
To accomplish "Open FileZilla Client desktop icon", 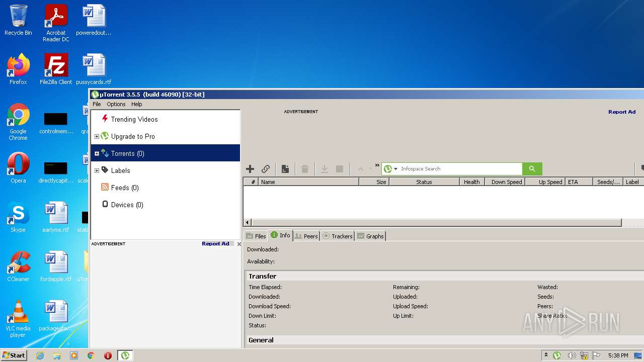I will [x=56, y=69].
